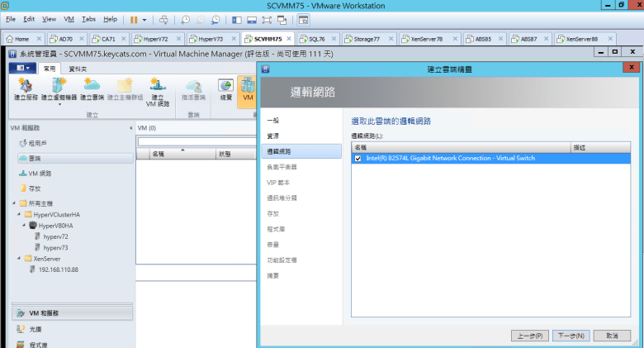
Task: Open the VM menu in menu bar
Action: click(x=69, y=18)
